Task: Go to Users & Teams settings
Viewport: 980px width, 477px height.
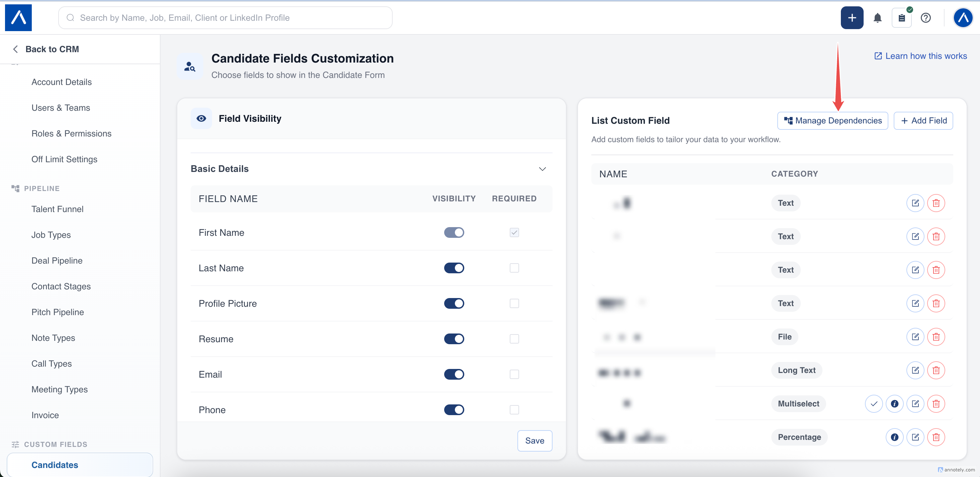Action: click(61, 108)
